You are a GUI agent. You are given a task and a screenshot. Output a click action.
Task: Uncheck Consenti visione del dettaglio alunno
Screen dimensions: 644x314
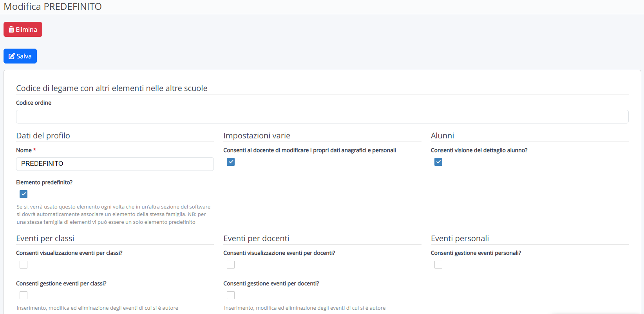[x=438, y=162]
